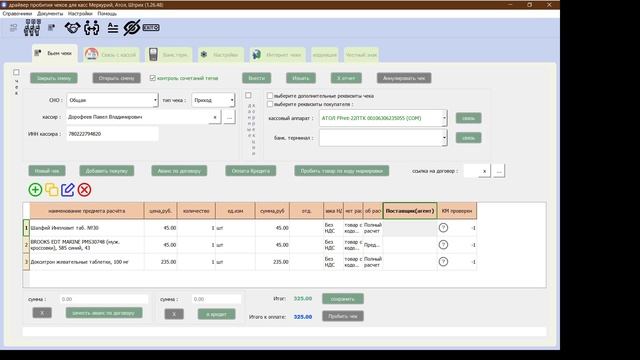Image resolution: width=640 pixels, height=360 pixels.
Task: Click KM check question icon for BROOKS row
Action: [443, 245]
